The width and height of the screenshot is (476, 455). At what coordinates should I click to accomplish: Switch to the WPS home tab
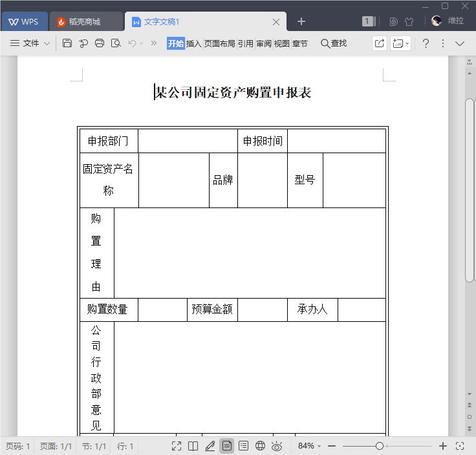[x=24, y=22]
